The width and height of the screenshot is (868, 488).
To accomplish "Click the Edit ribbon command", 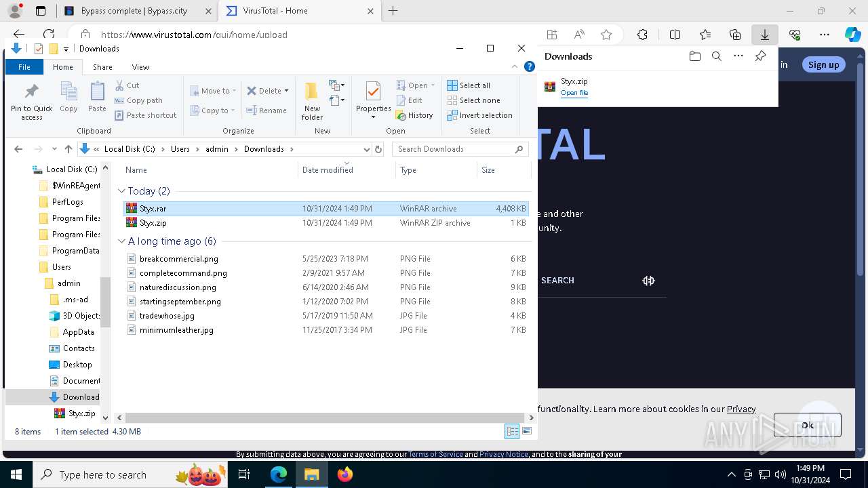I will point(410,100).
